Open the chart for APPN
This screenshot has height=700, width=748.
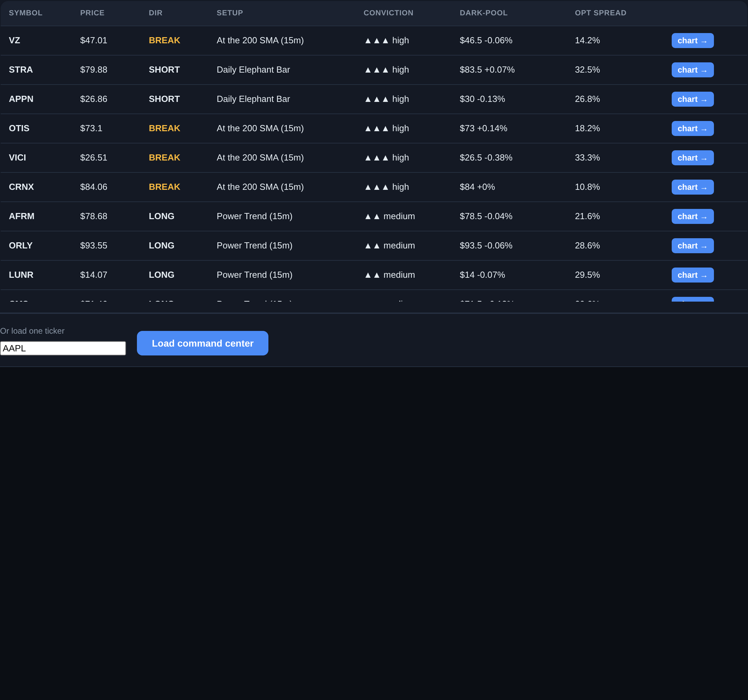692,100
